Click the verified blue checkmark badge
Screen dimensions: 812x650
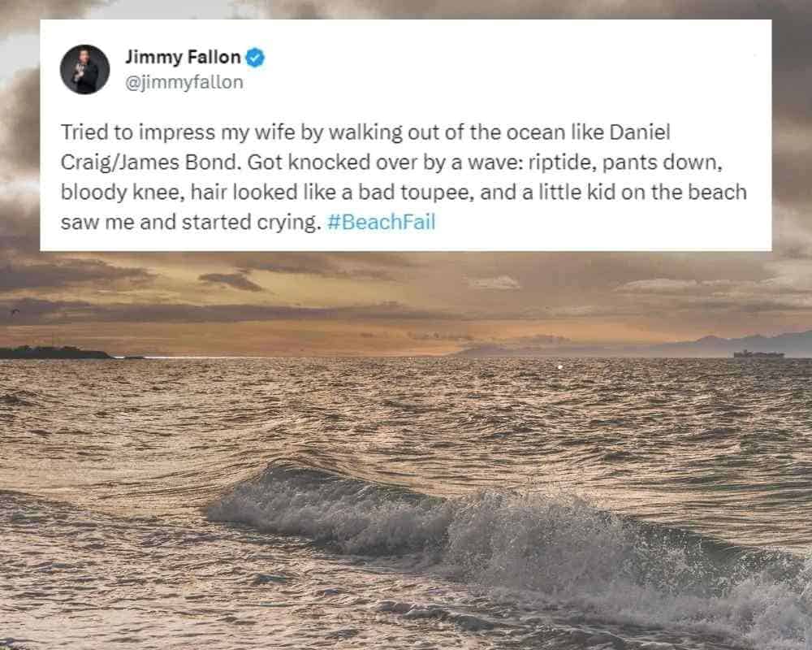(x=255, y=58)
